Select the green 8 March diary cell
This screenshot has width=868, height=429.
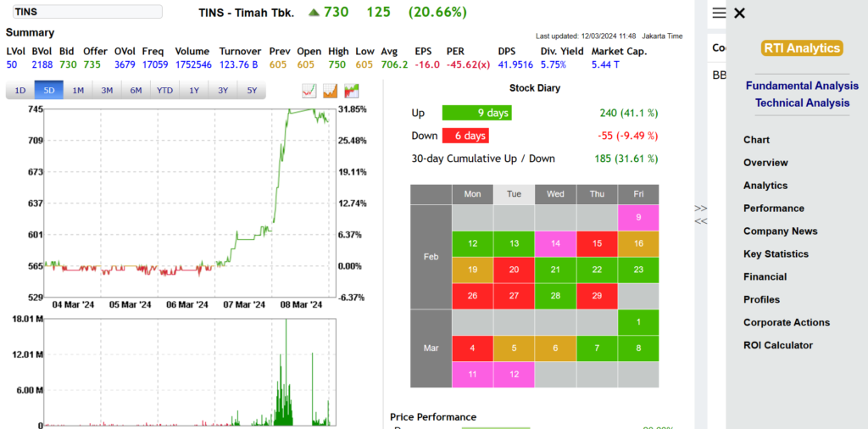[638, 348]
